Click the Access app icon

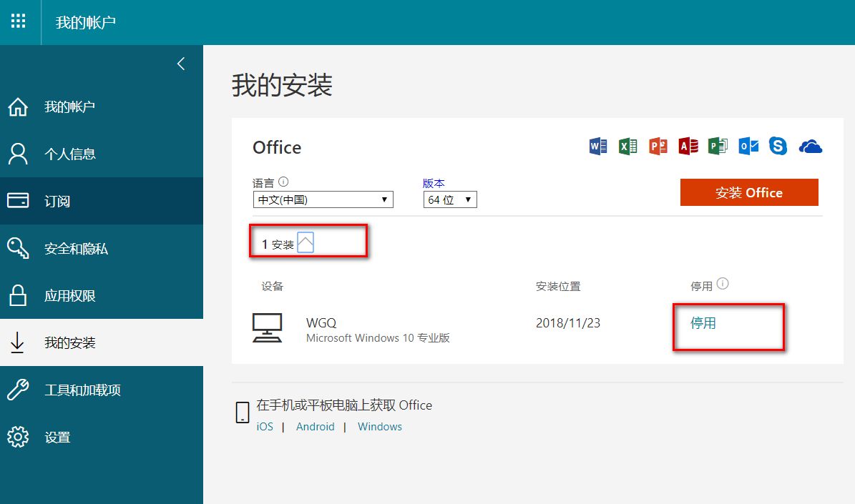pyautogui.click(x=688, y=146)
